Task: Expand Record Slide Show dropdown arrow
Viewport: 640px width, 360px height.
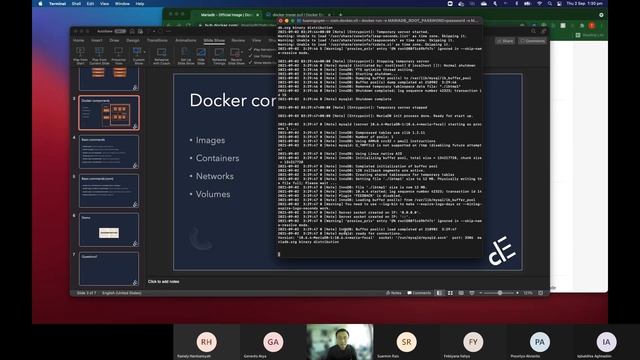Action: point(242,52)
